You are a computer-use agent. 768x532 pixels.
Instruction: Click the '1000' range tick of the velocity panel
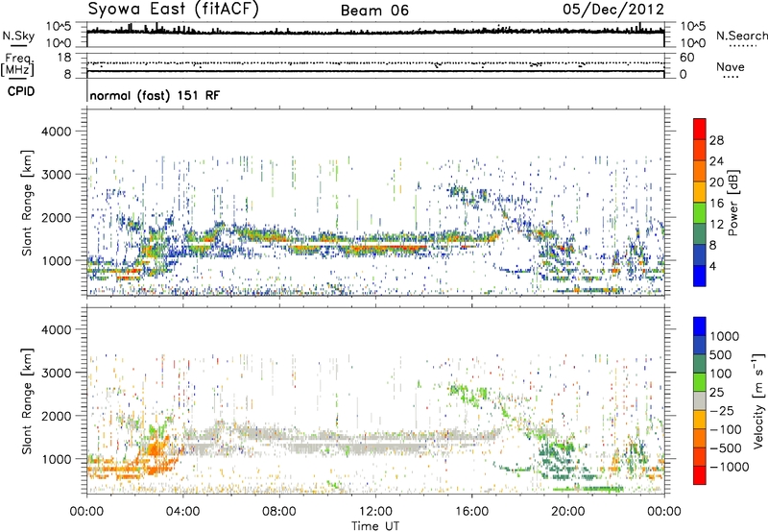57,459
